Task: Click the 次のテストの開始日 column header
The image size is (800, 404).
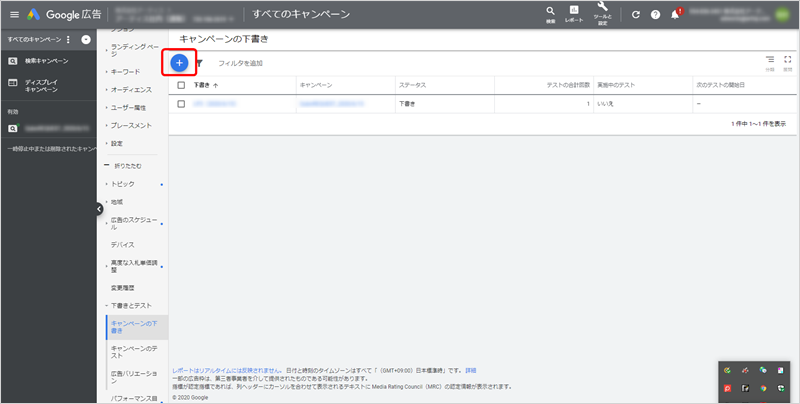Action: [720, 85]
